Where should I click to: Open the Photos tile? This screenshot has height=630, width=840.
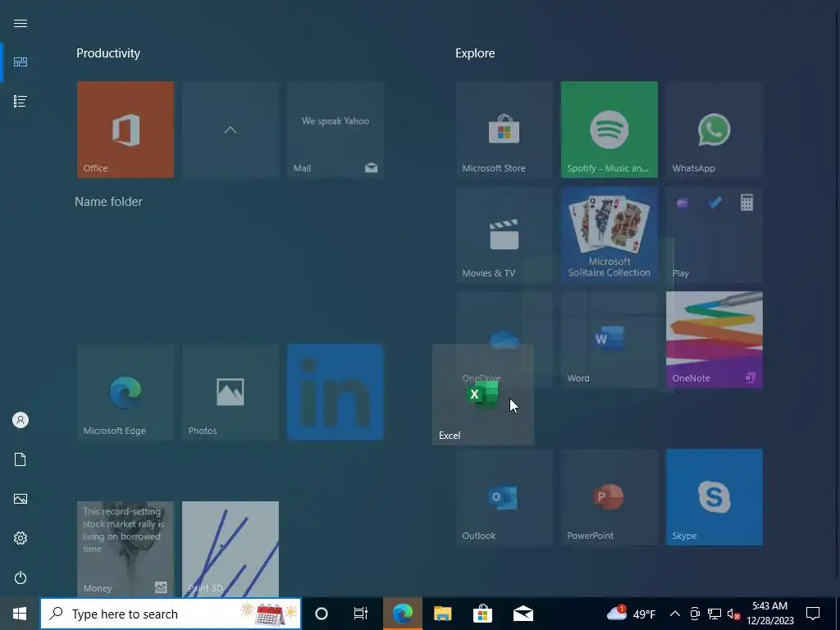[x=231, y=391]
